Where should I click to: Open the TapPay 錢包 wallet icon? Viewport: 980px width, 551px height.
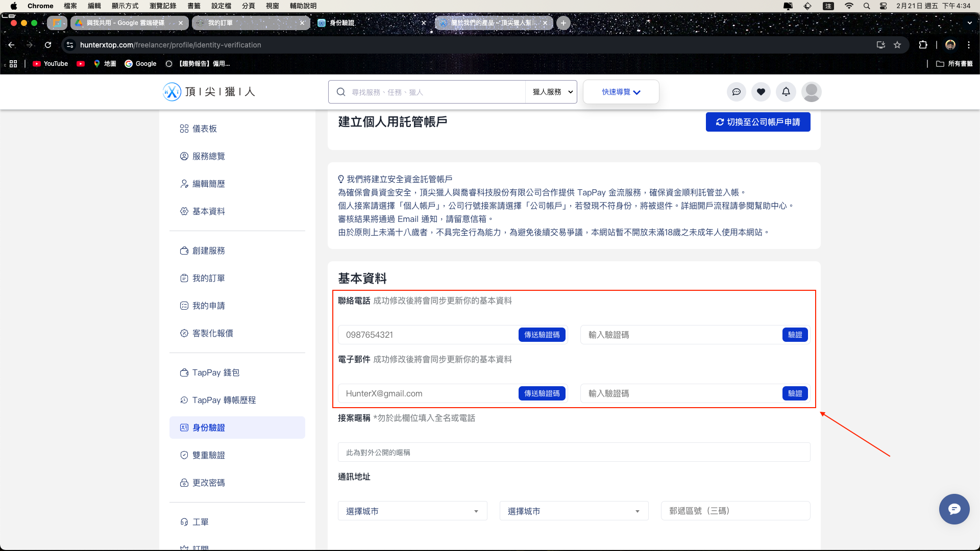coord(184,372)
